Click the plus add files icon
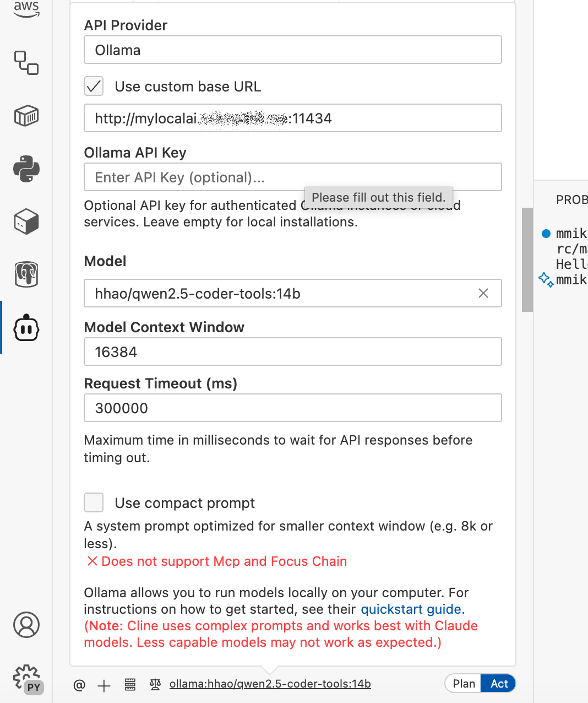 tap(104, 685)
